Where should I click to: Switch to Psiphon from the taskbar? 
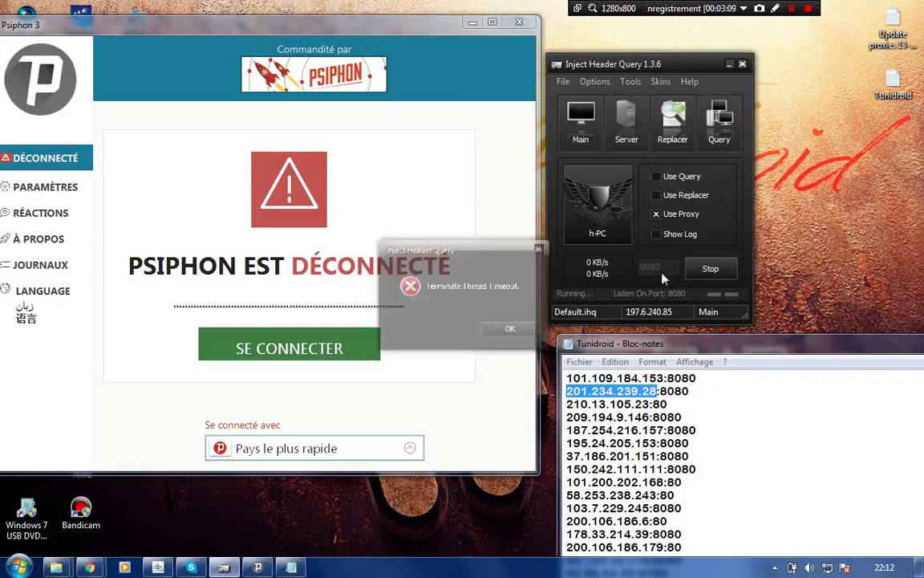point(257,568)
